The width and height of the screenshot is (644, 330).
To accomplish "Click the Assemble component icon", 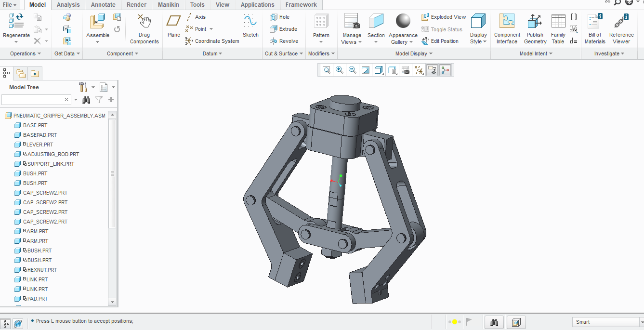I will pos(97,21).
